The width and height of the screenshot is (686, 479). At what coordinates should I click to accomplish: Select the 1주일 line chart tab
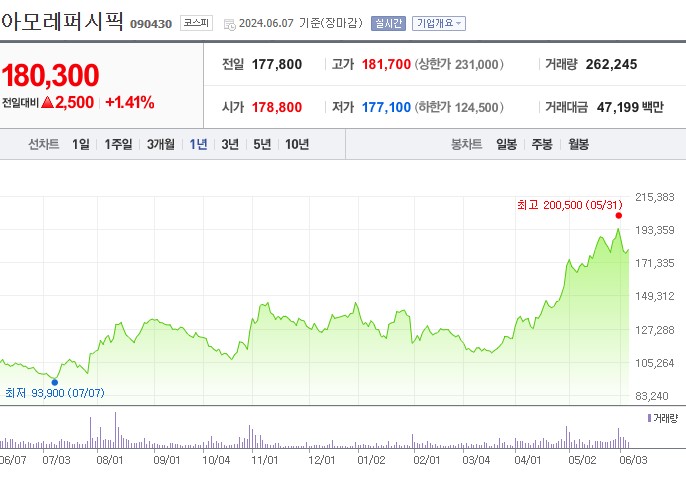(x=118, y=144)
